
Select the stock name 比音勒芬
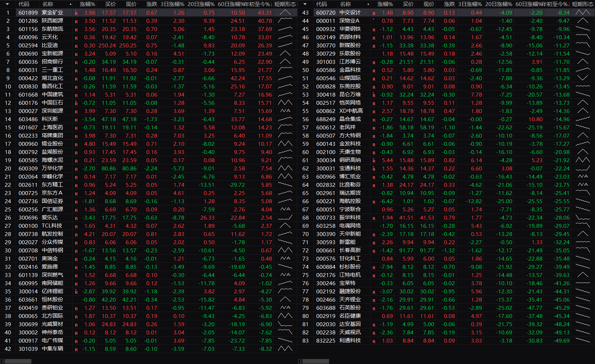click(350, 185)
